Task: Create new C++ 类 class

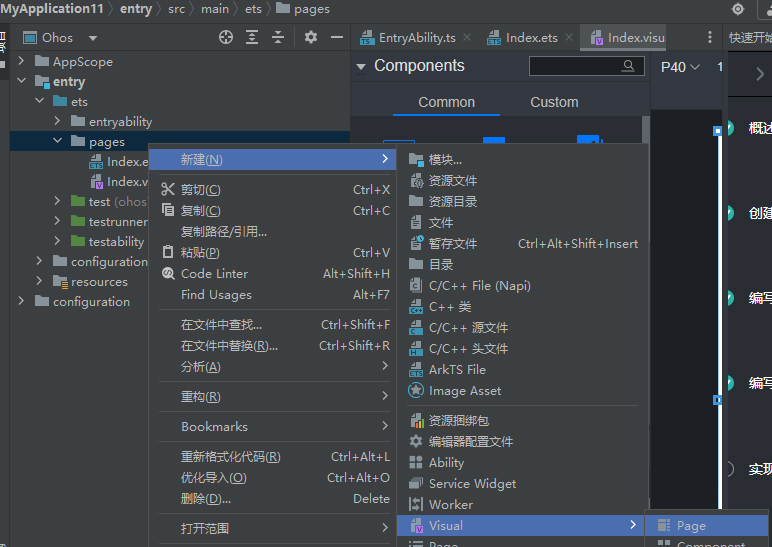Action: click(x=523, y=307)
